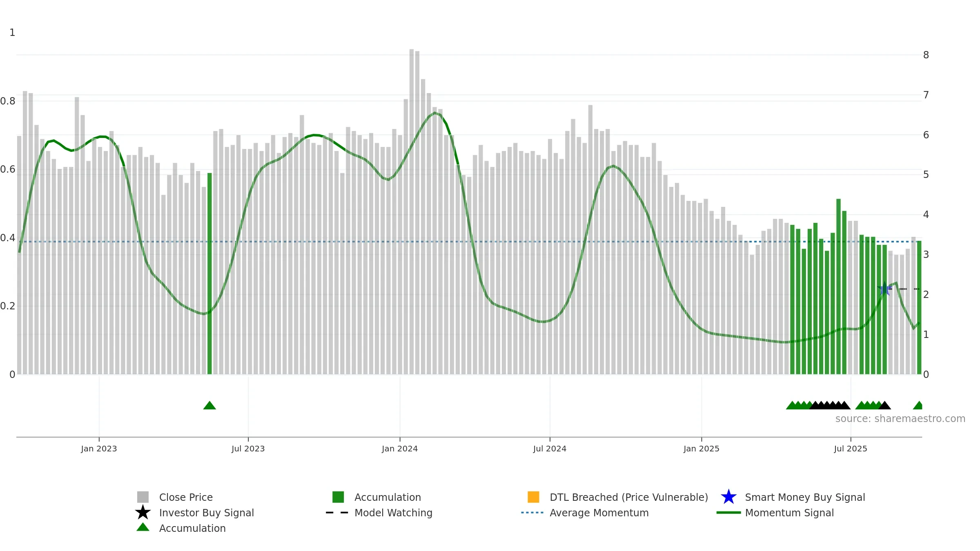Toggle the Close Price legend label
Viewport: 980px width, 551px height.
click(x=186, y=497)
